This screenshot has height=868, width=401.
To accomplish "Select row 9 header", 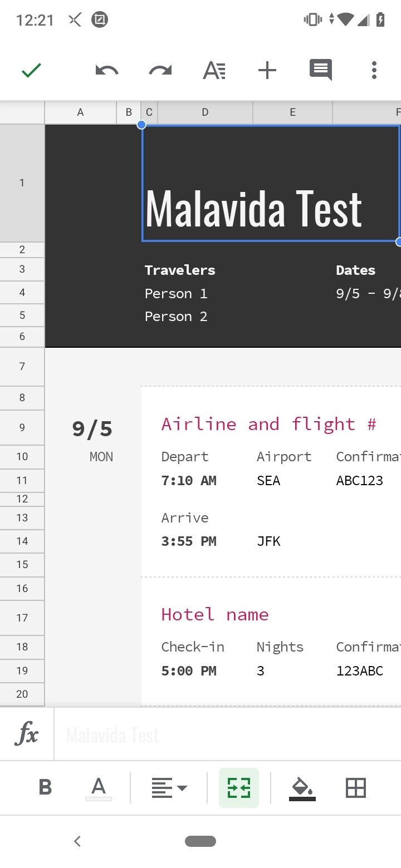I will pos(22,427).
